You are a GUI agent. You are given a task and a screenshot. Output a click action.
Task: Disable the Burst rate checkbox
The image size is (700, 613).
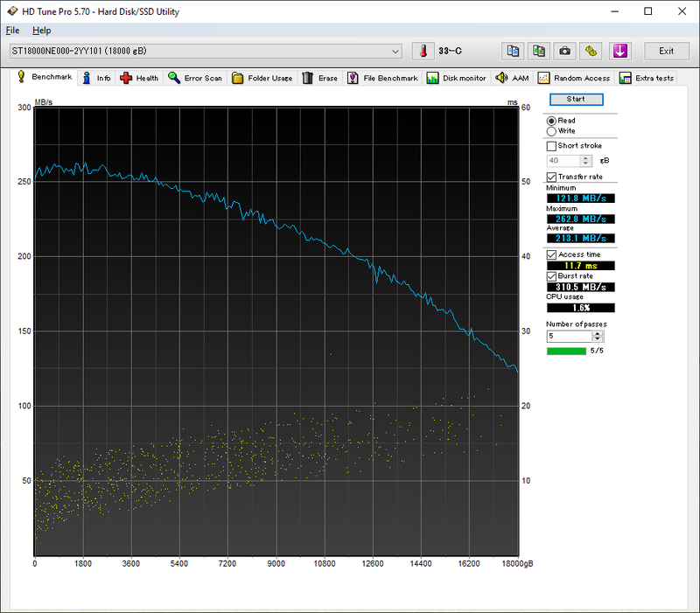click(551, 276)
